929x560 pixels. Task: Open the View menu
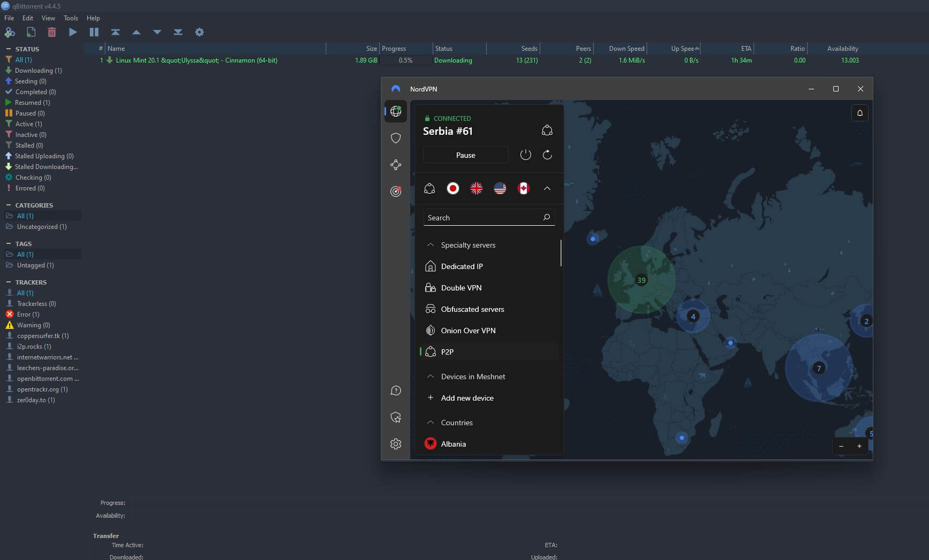48,18
